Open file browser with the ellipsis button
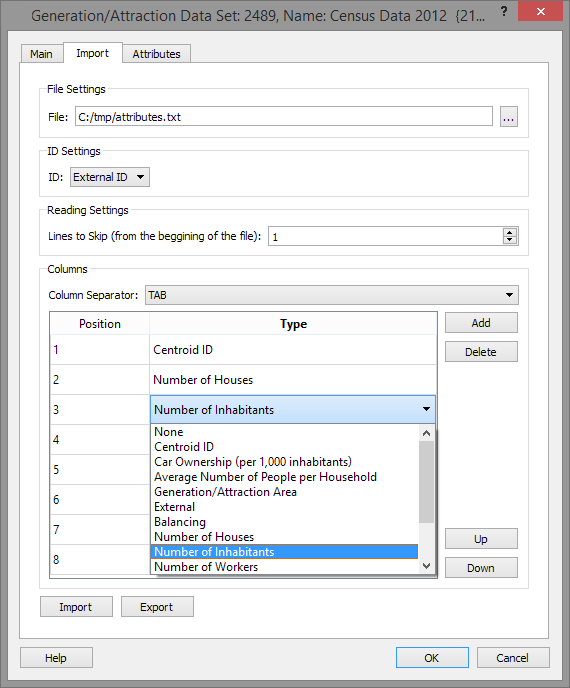The width and height of the screenshot is (570, 688). click(509, 117)
